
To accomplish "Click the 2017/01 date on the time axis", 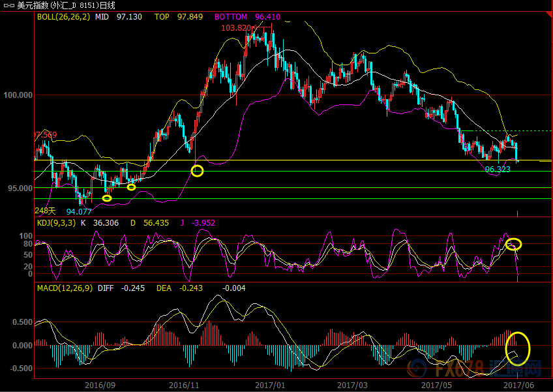I will point(269,385).
